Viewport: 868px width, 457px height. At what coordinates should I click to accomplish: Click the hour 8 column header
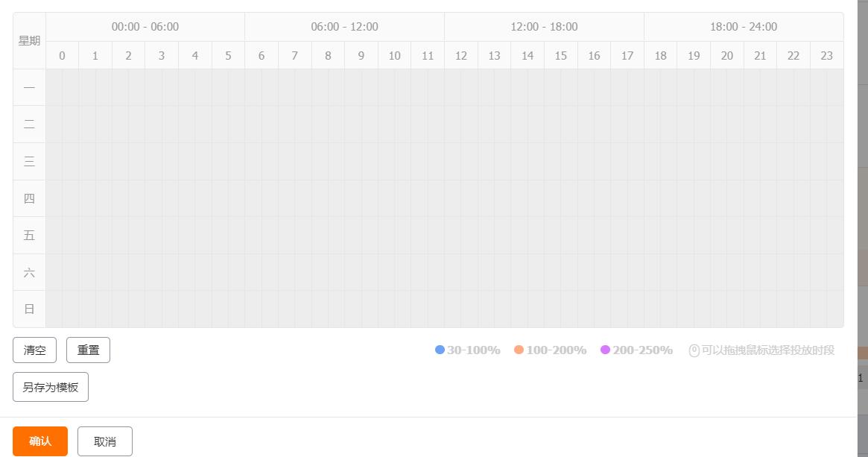328,55
